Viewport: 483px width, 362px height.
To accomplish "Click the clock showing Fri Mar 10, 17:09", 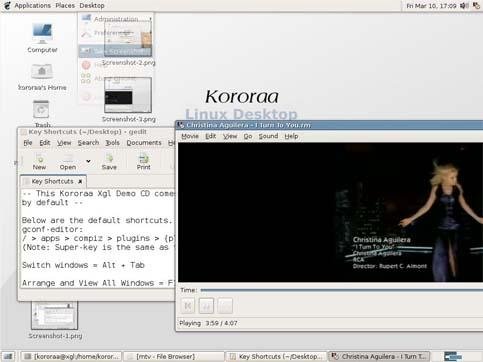I will (x=431, y=6).
